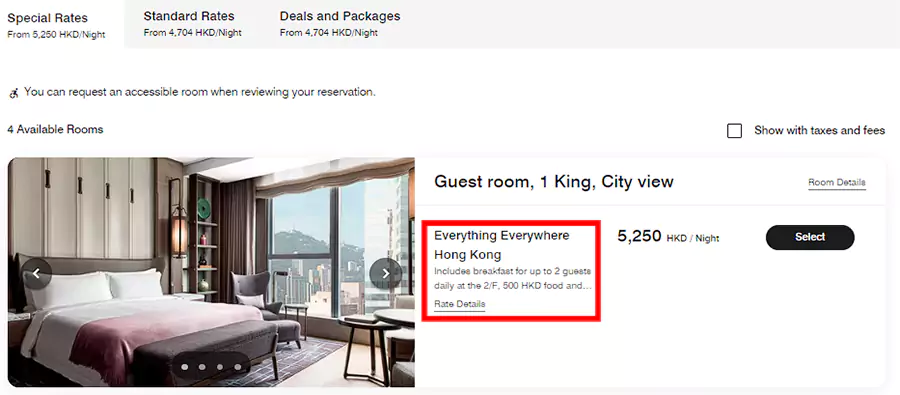The height and width of the screenshot is (395, 900).
Task: Select the first carousel dot indicator
Action: pos(185,367)
